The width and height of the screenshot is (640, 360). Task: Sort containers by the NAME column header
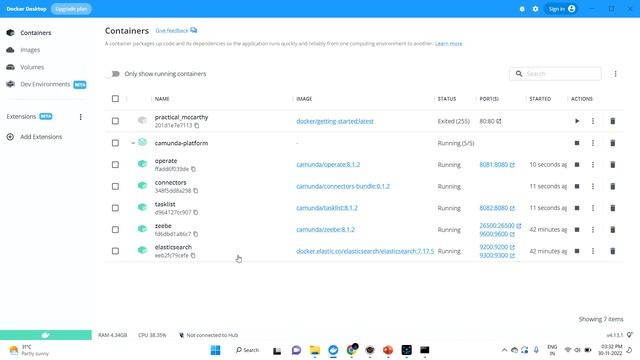[x=162, y=99]
